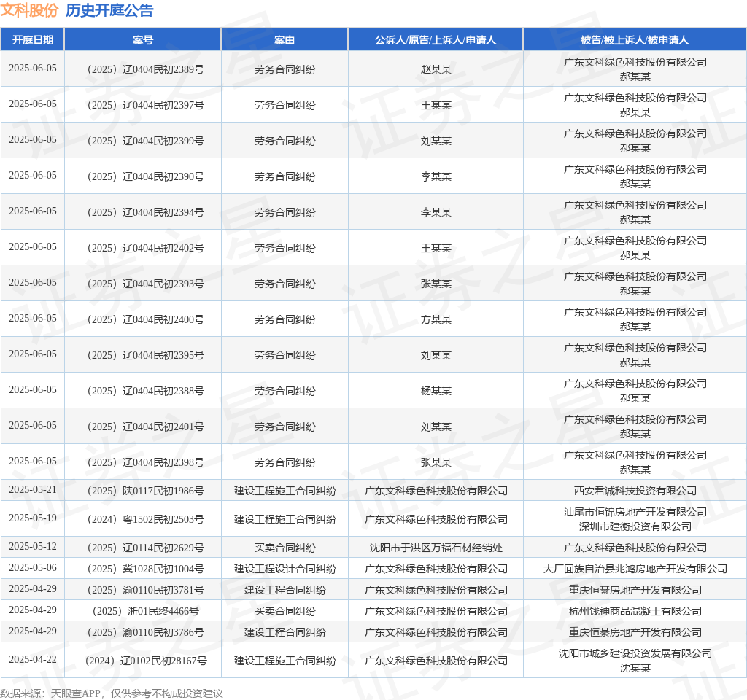Image resolution: width=747 pixels, height=700 pixels.
Task: Select defendant 杭州钱神商品混凝土有限公司
Action: pos(635,612)
